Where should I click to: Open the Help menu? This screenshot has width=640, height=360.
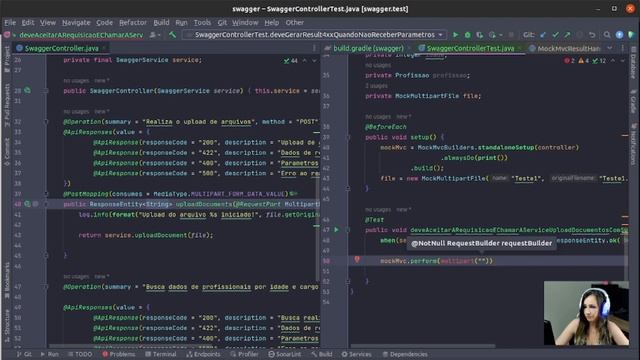(x=271, y=22)
